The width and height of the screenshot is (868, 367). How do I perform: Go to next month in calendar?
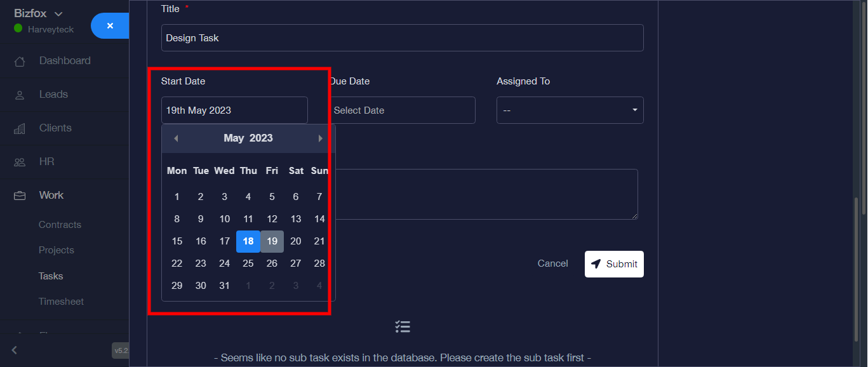(320, 138)
